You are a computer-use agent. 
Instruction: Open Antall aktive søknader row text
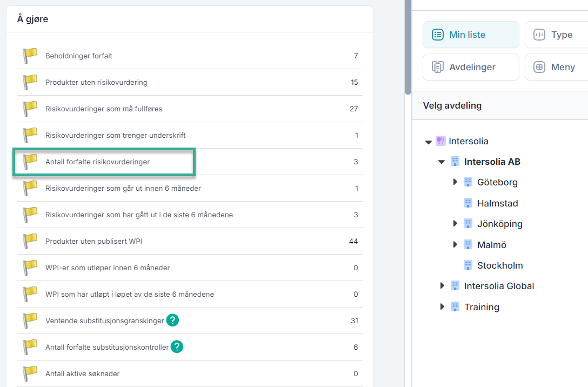point(83,374)
